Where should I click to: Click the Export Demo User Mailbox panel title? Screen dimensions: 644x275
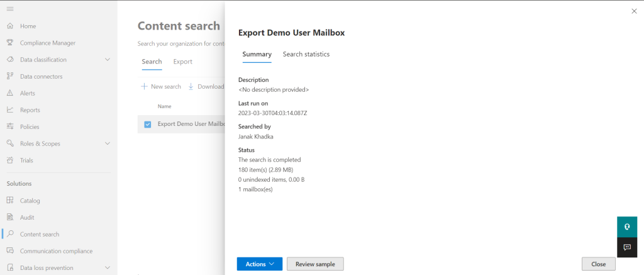pos(292,33)
